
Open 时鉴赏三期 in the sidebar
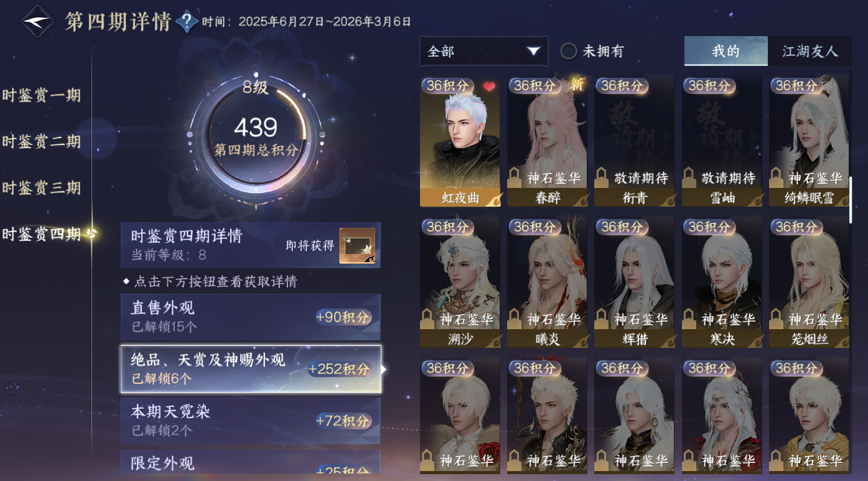(x=42, y=187)
